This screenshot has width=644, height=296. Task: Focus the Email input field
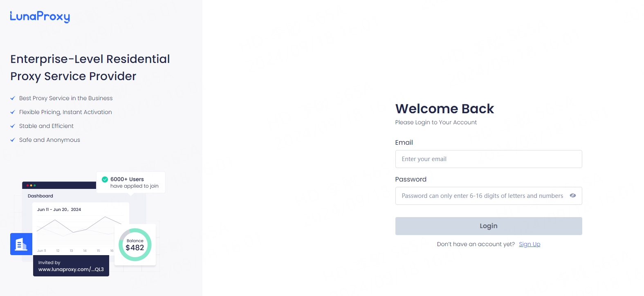tap(488, 159)
